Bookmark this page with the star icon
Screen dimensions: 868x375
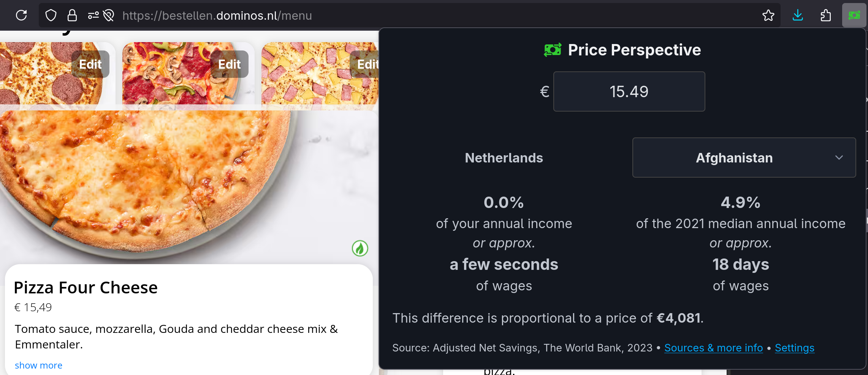(x=769, y=16)
